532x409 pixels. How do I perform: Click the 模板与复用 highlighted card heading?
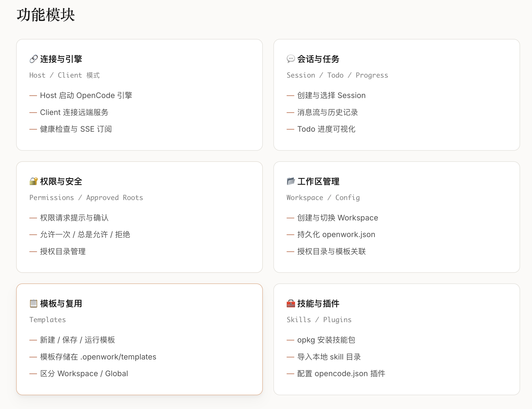pos(61,303)
